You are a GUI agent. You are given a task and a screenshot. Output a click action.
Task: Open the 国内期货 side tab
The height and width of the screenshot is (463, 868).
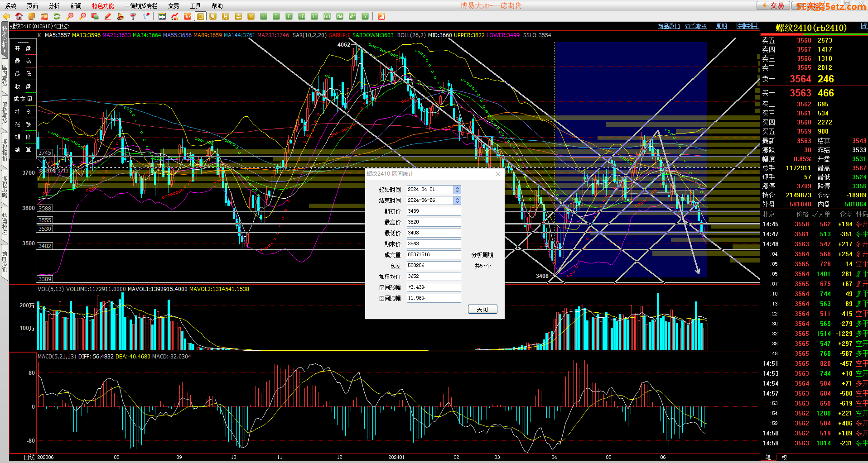click(x=5, y=76)
